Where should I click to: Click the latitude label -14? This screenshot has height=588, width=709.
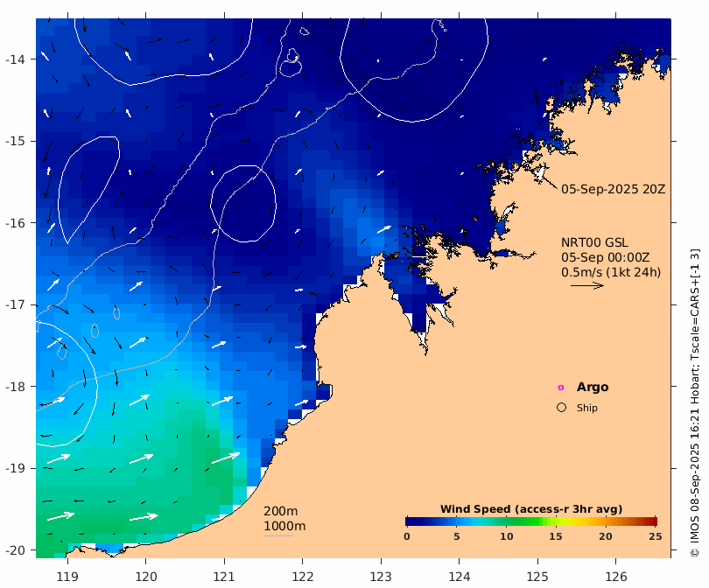pos(15,59)
